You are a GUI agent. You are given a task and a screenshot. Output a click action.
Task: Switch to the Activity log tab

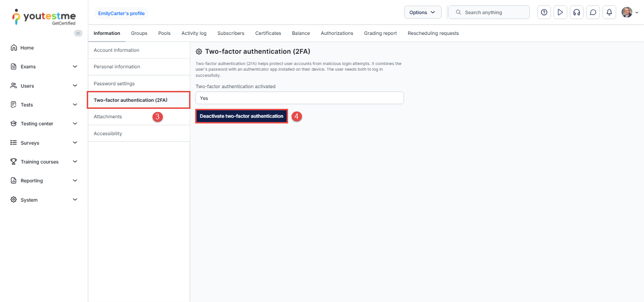pos(194,33)
